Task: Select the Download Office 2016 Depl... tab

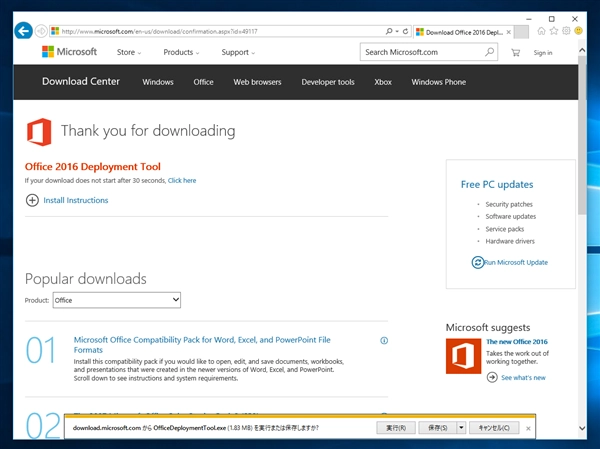Action: tap(463, 32)
